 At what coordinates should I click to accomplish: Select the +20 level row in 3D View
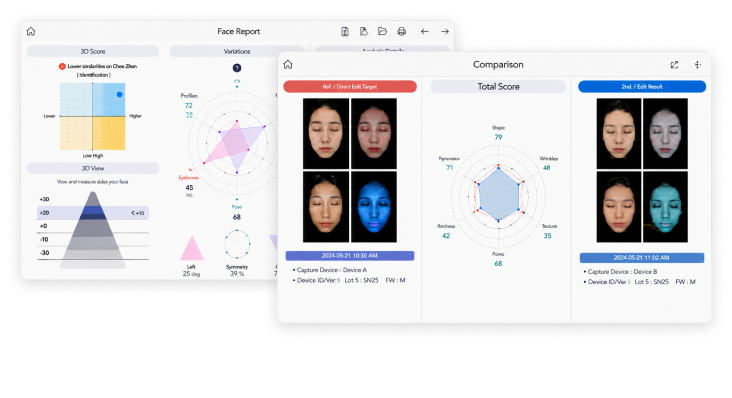(x=92, y=213)
